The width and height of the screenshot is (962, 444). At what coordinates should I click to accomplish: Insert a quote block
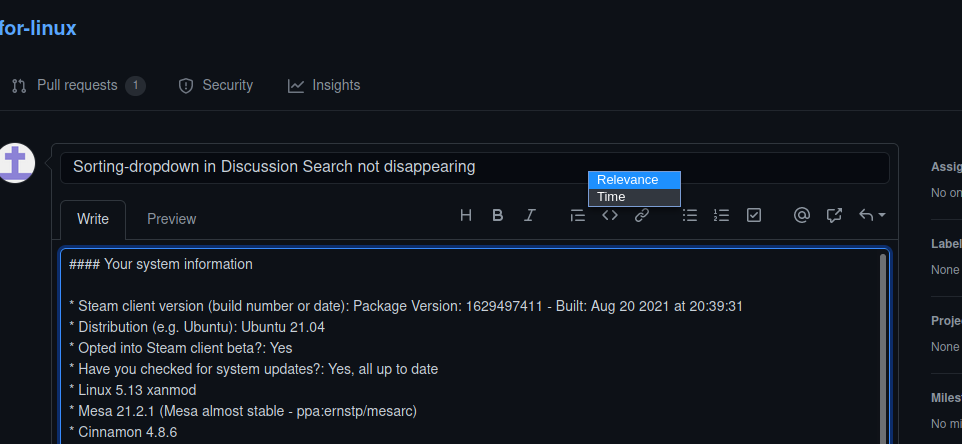(577, 215)
